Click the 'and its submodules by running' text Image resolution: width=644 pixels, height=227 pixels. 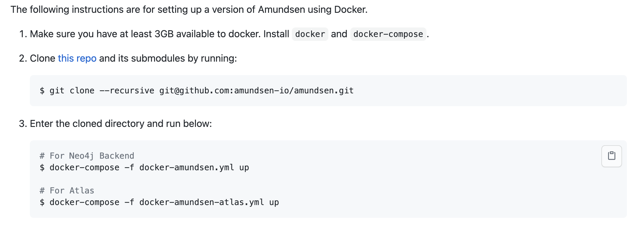168,58
